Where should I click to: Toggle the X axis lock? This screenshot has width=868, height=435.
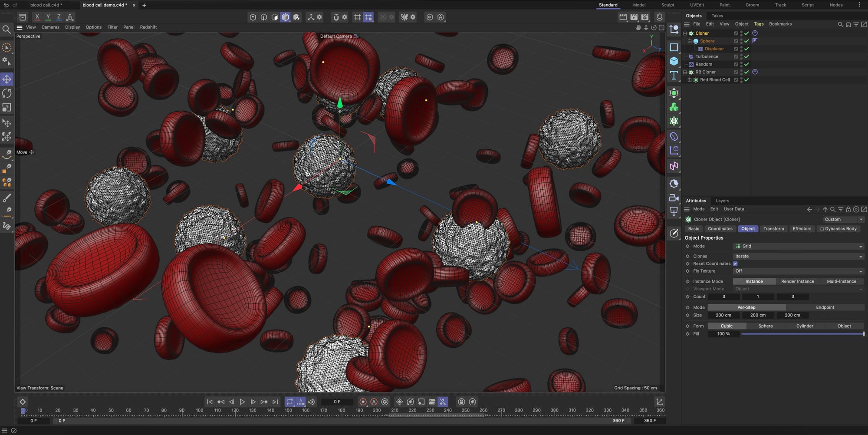[37, 17]
